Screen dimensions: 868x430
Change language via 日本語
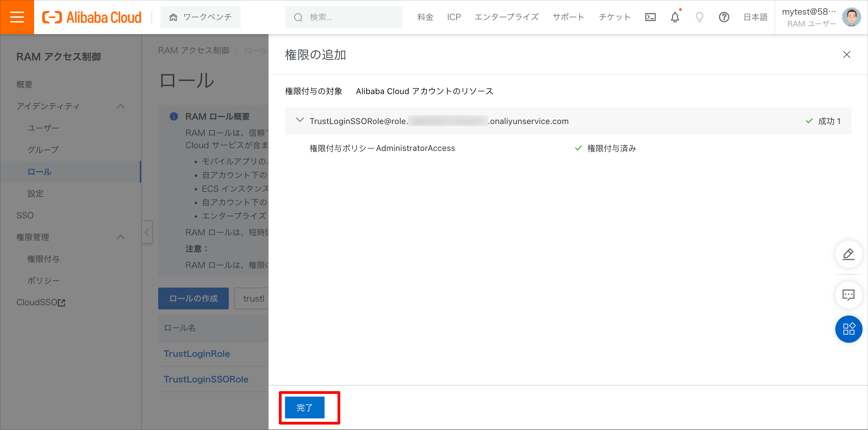(755, 17)
